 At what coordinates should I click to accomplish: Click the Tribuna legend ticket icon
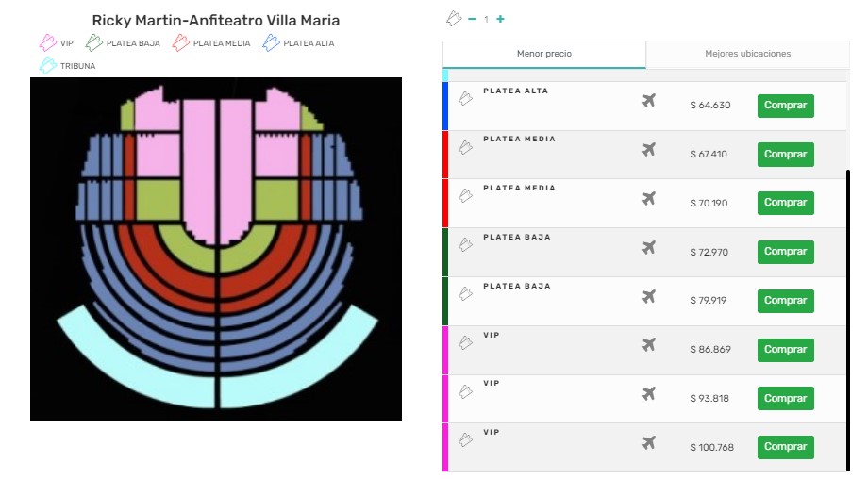(47, 65)
